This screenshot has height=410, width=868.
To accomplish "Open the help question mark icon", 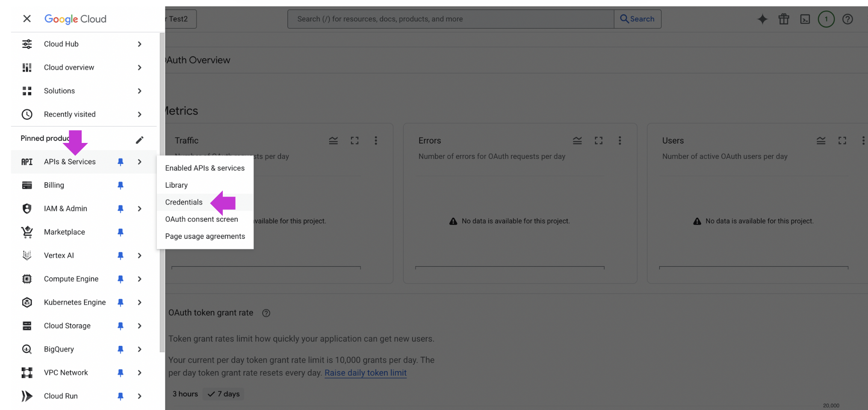I will 847,19.
